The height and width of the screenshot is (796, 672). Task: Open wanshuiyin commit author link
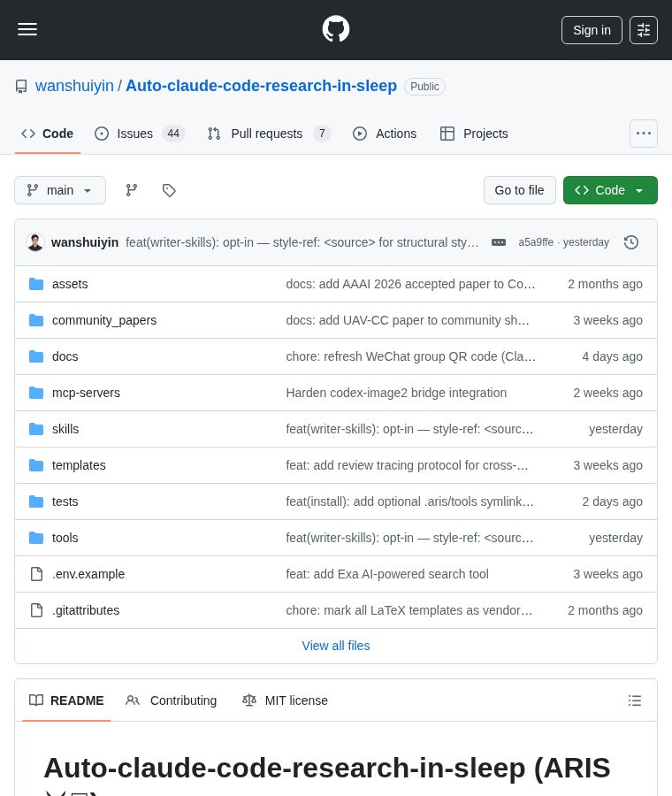point(85,242)
